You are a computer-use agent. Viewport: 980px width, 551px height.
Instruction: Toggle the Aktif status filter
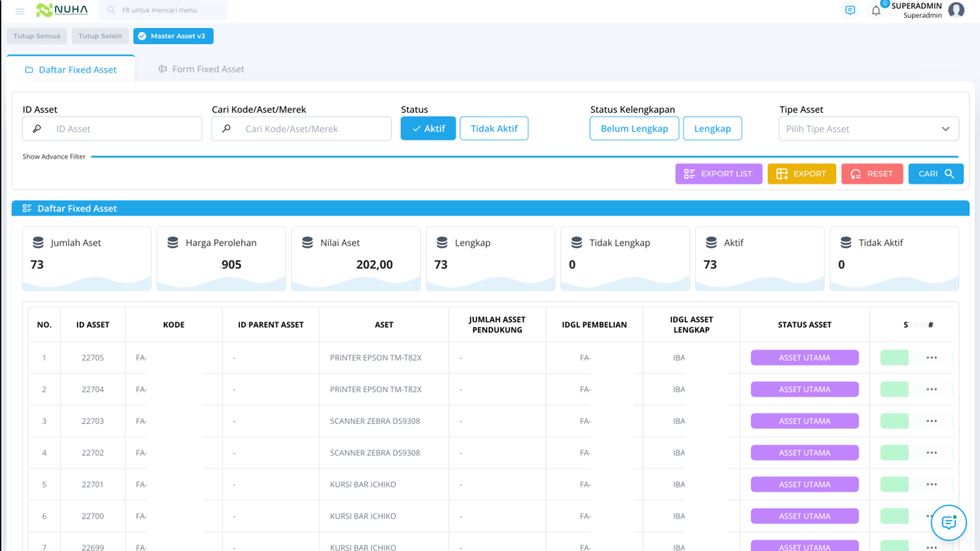pos(428,129)
